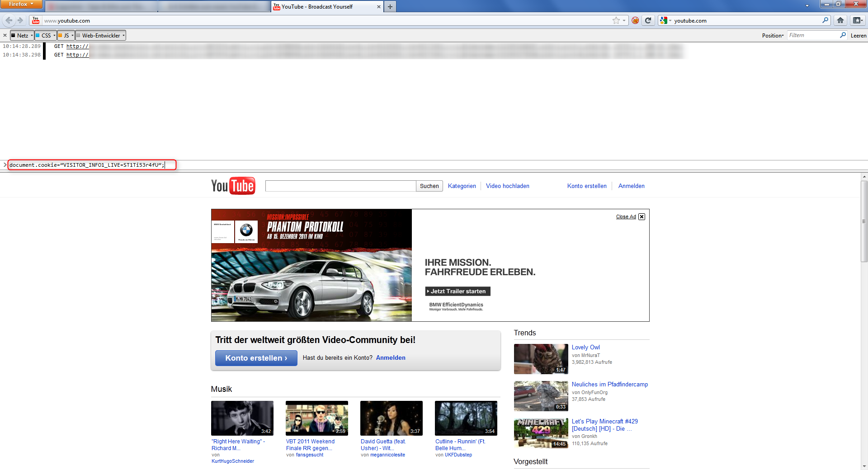Open a new tab with the plus button
868x470 pixels.
tap(390, 7)
